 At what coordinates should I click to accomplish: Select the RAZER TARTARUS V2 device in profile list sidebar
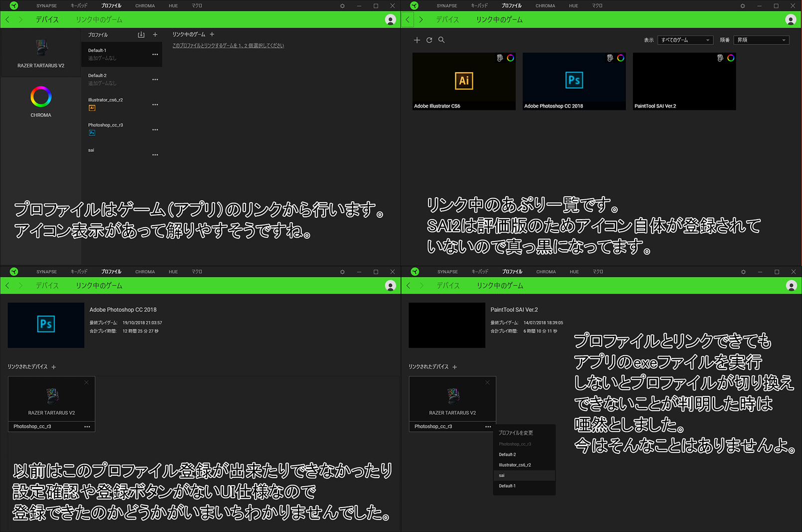click(x=41, y=52)
